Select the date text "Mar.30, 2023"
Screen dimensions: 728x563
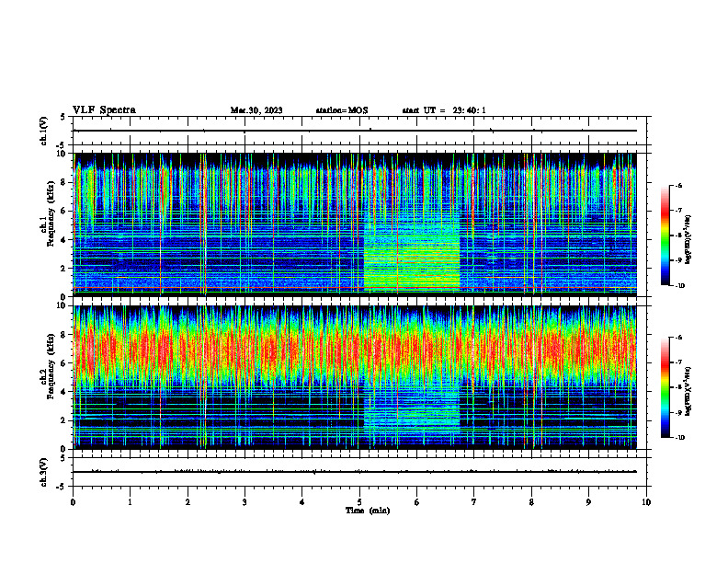(256, 110)
